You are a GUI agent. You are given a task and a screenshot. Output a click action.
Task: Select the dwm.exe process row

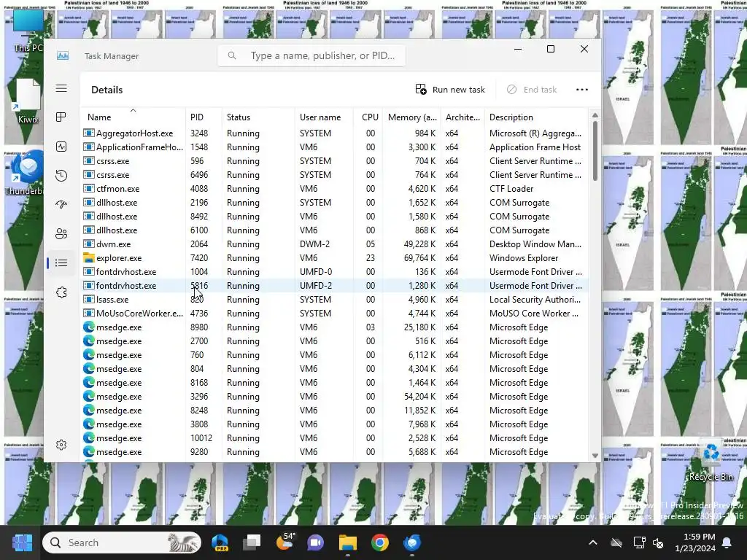pyautogui.click(x=335, y=244)
